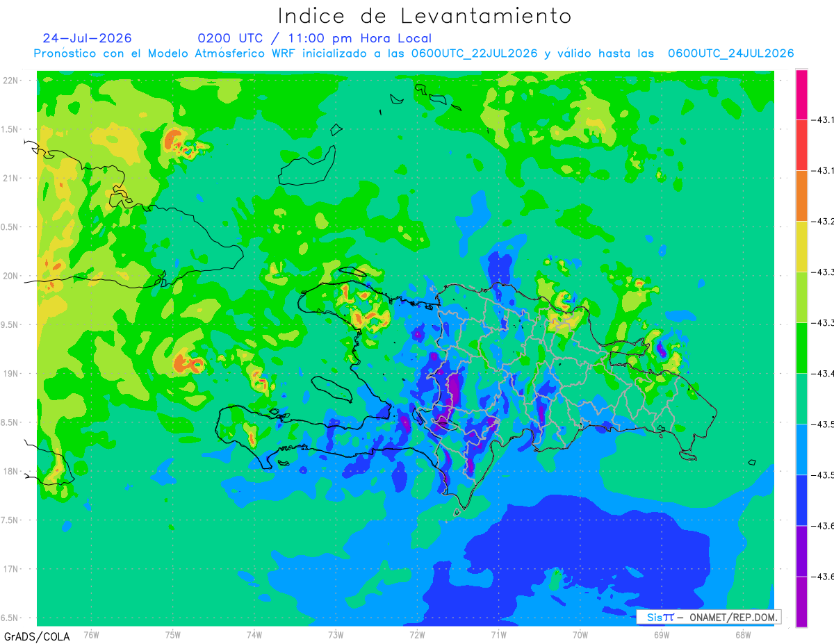Click the time text '0200 UTC / 11:00 pm Hora Local'

point(314,38)
